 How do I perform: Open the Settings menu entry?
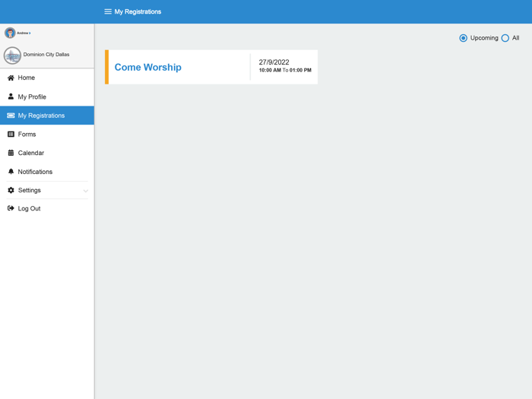(x=47, y=190)
